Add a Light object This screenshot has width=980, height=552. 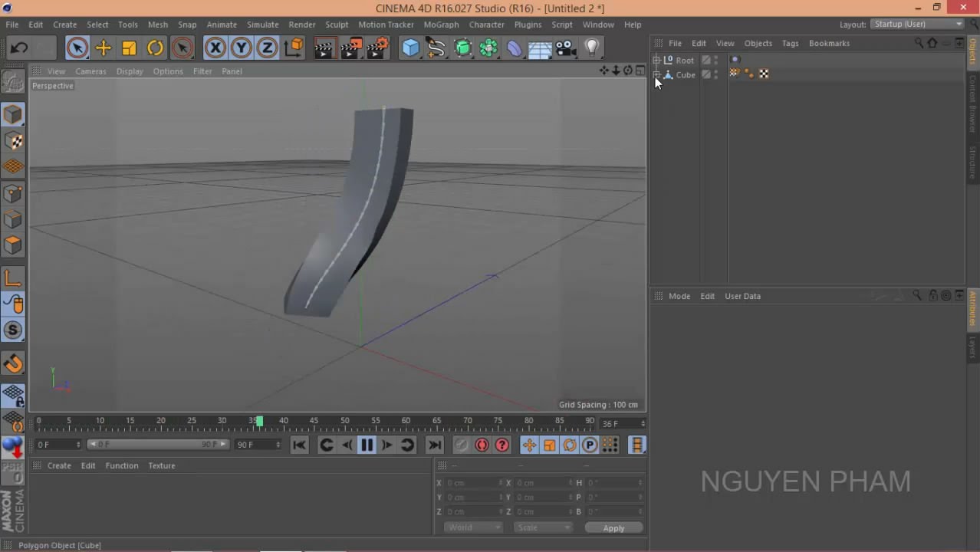click(x=592, y=48)
